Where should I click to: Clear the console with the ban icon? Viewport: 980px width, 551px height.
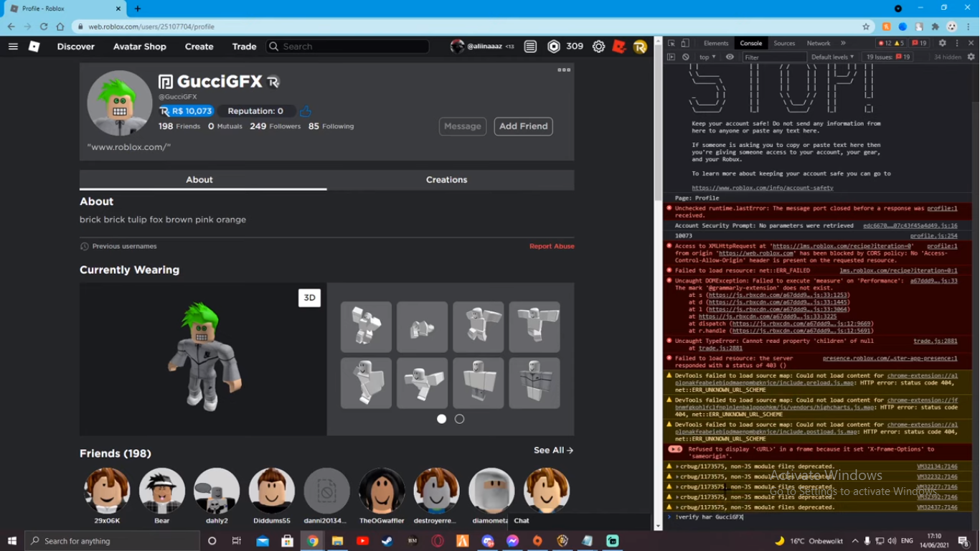click(686, 57)
